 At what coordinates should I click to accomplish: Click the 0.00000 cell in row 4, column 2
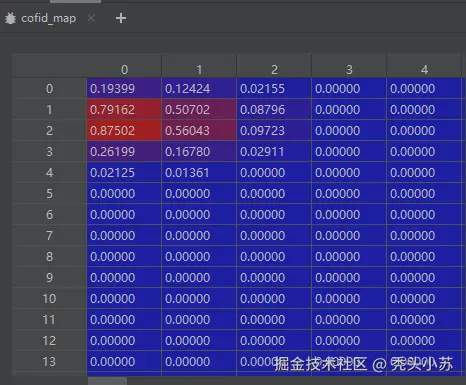click(274, 173)
